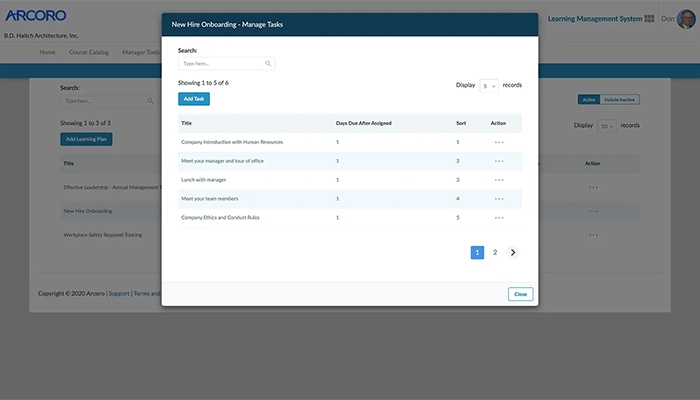The height and width of the screenshot is (400, 700).
Task: Toggle the Include Inactive filter
Action: coord(619,100)
